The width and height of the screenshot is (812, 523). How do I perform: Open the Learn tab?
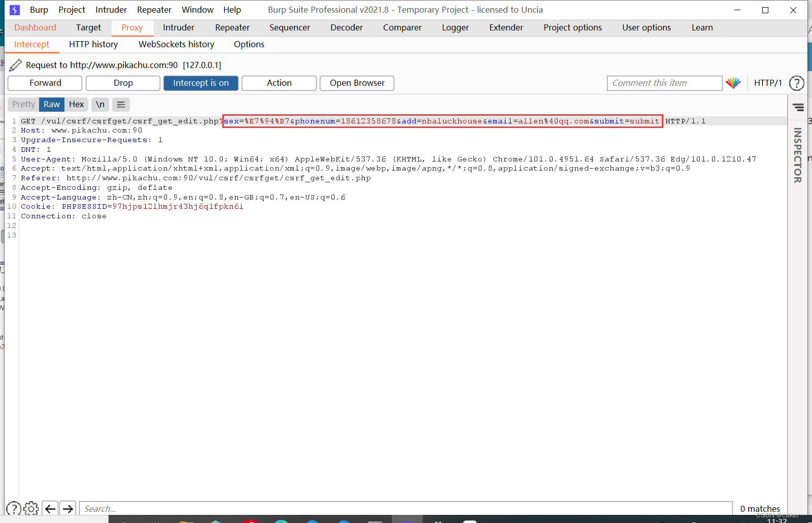[702, 28]
